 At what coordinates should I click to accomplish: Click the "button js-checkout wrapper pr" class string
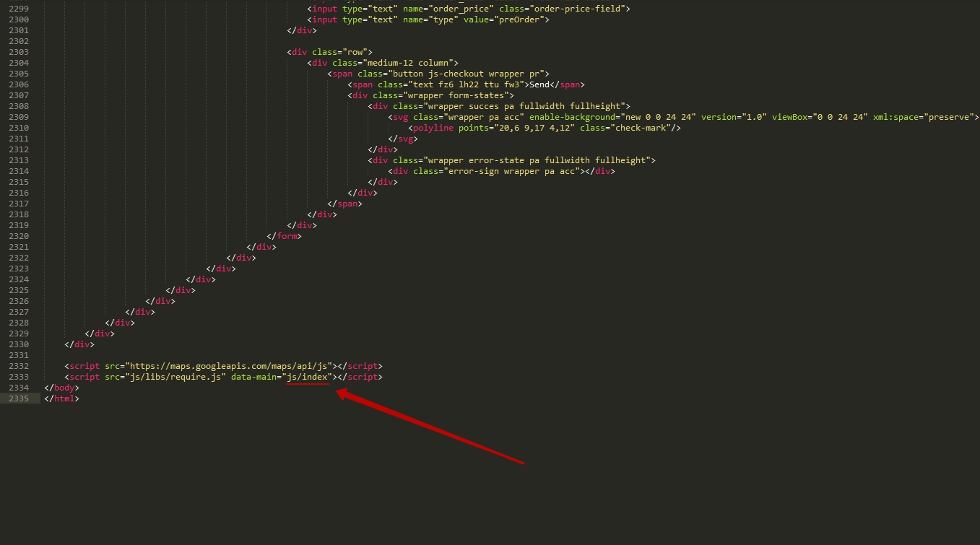469,74
